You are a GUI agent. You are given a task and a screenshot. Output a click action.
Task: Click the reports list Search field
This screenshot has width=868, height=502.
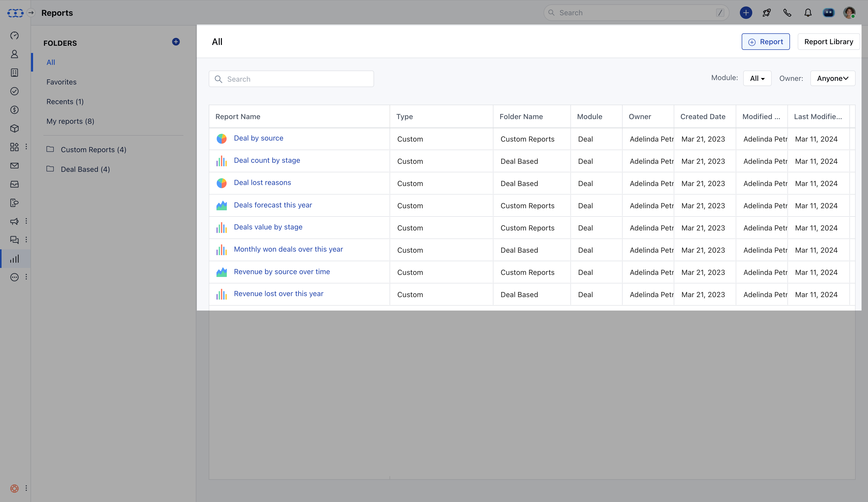point(291,79)
